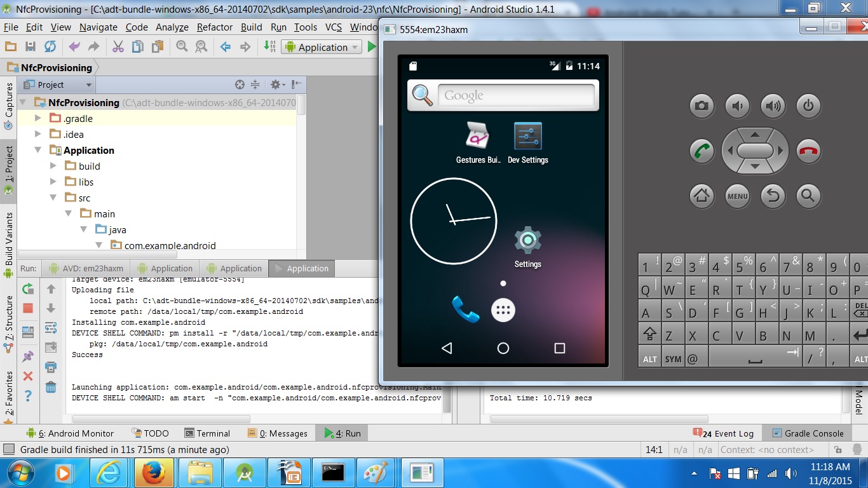Image resolution: width=868 pixels, height=488 pixels.
Task: Make the project with the green binary arrow
Action: 269,46
